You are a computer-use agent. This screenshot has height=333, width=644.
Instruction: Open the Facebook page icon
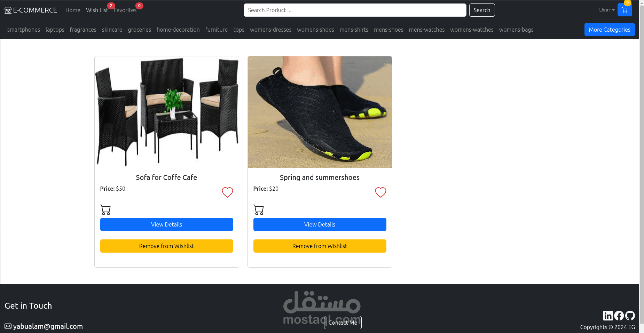619,316
